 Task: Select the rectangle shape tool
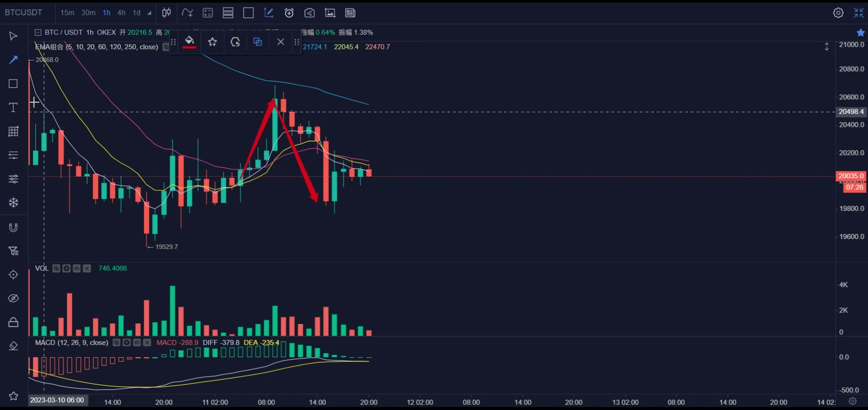click(13, 84)
